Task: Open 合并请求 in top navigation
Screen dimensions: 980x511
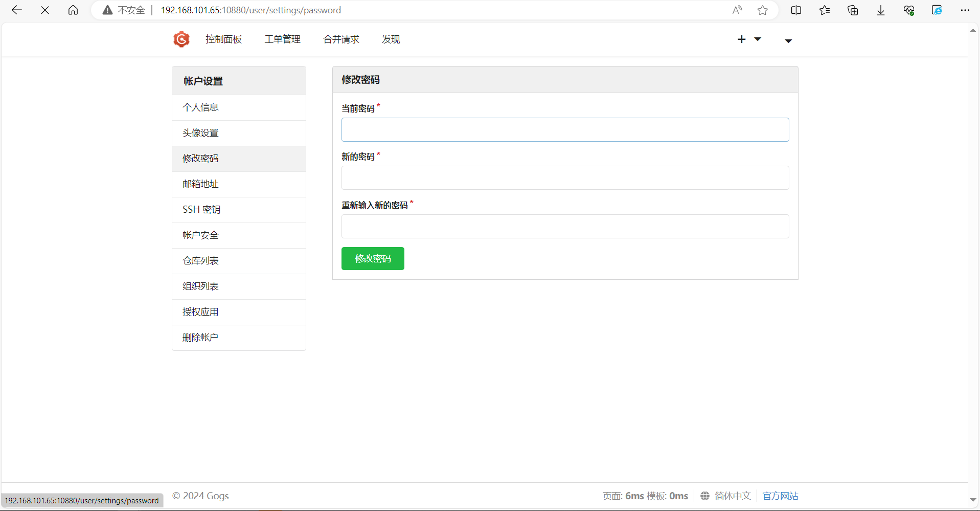Action: (341, 39)
